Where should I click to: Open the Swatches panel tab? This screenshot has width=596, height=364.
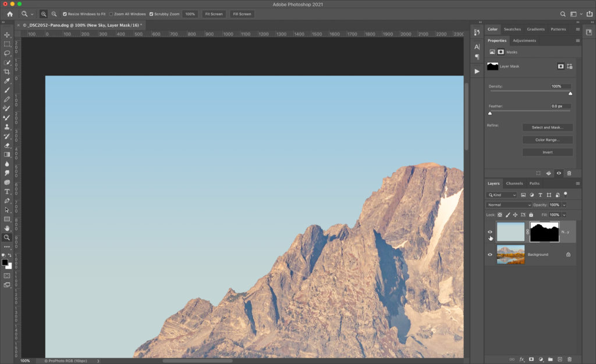pyautogui.click(x=512, y=29)
